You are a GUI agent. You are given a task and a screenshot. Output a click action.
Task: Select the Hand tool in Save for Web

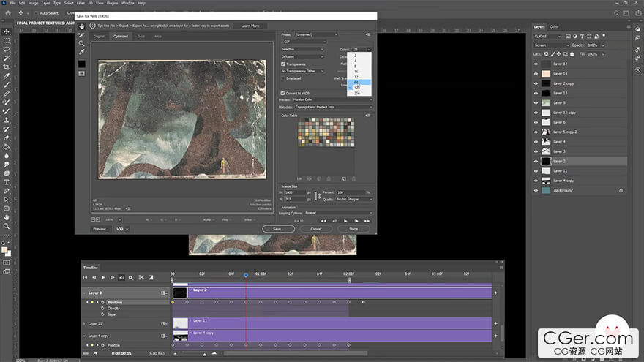click(x=82, y=26)
